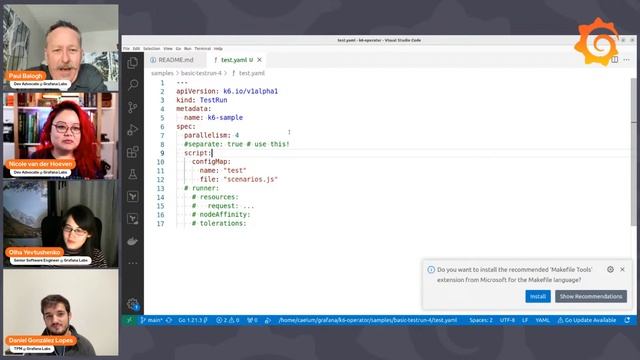Open the File menu

[x=127, y=49]
